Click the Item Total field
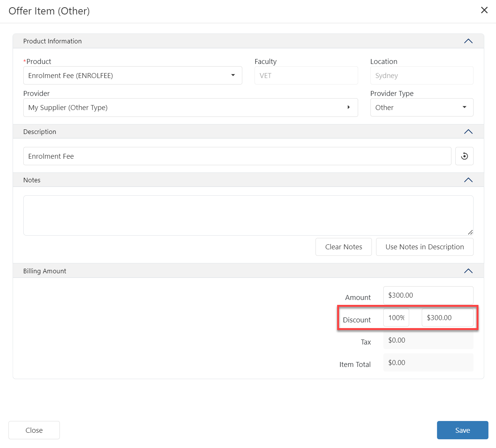The width and height of the screenshot is (496, 448). [x=428, y=363]
